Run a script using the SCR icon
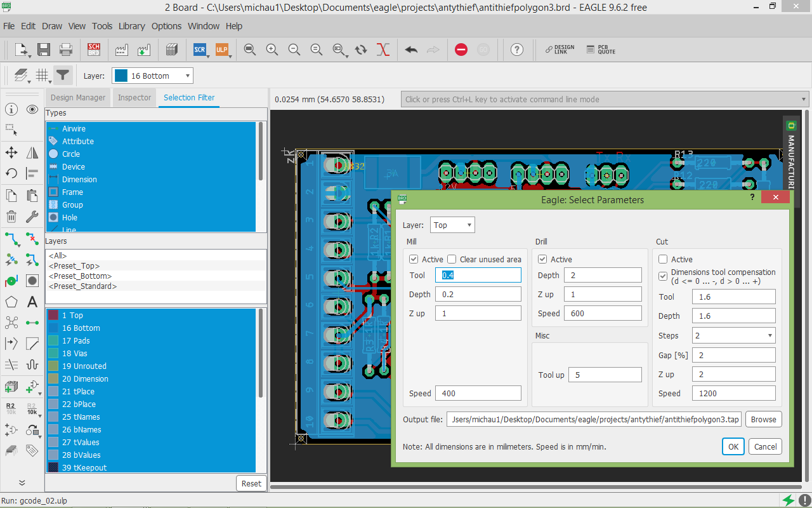Screen dimensions: 812x508 click(x=200, y=50)
